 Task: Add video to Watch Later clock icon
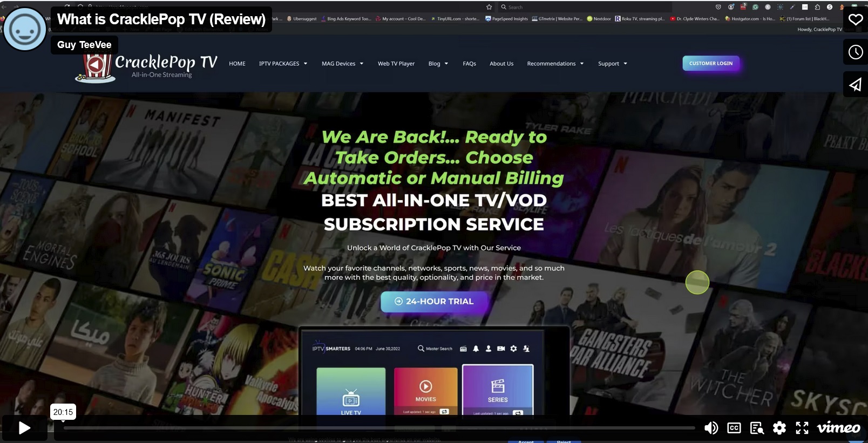[x=856, y=52]
